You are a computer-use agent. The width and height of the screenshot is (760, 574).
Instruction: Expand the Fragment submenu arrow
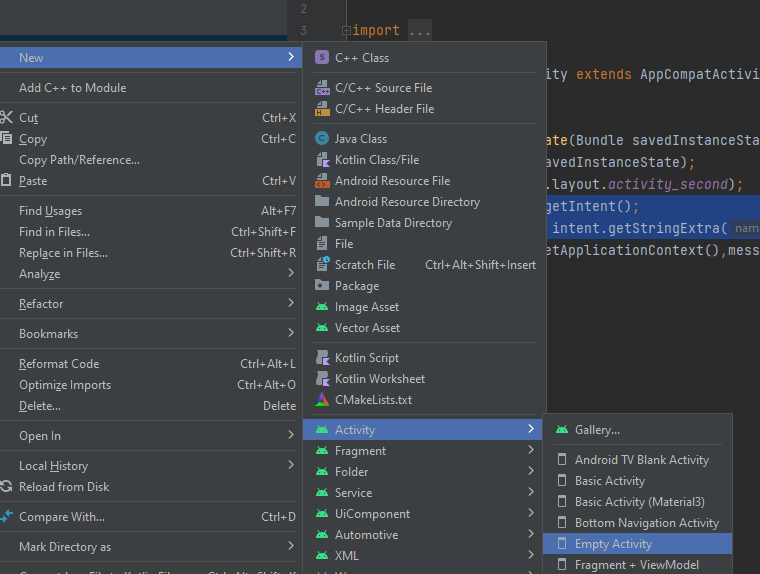(531, 451)
